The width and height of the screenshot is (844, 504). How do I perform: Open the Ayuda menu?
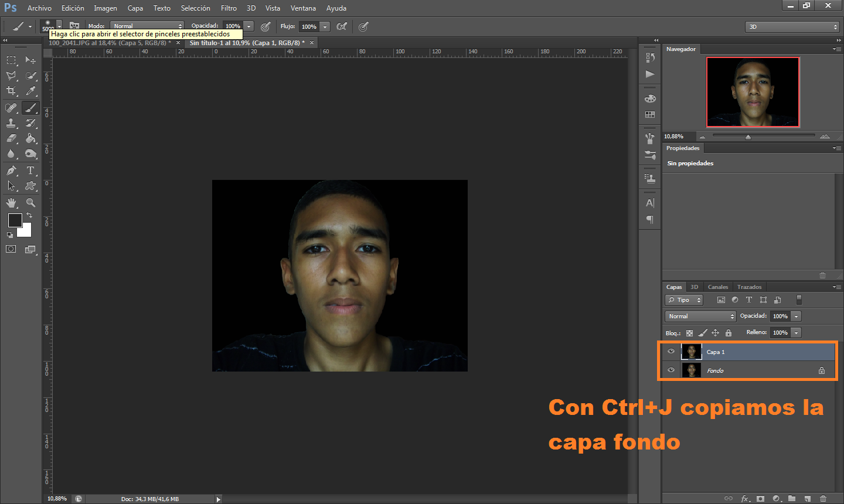coord(336,8)
